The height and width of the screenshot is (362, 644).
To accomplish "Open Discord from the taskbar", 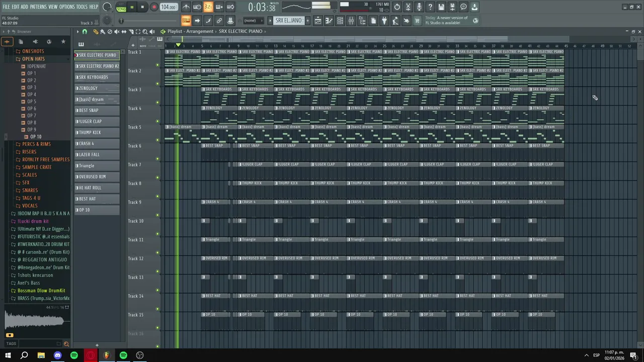I will point(57,355).
